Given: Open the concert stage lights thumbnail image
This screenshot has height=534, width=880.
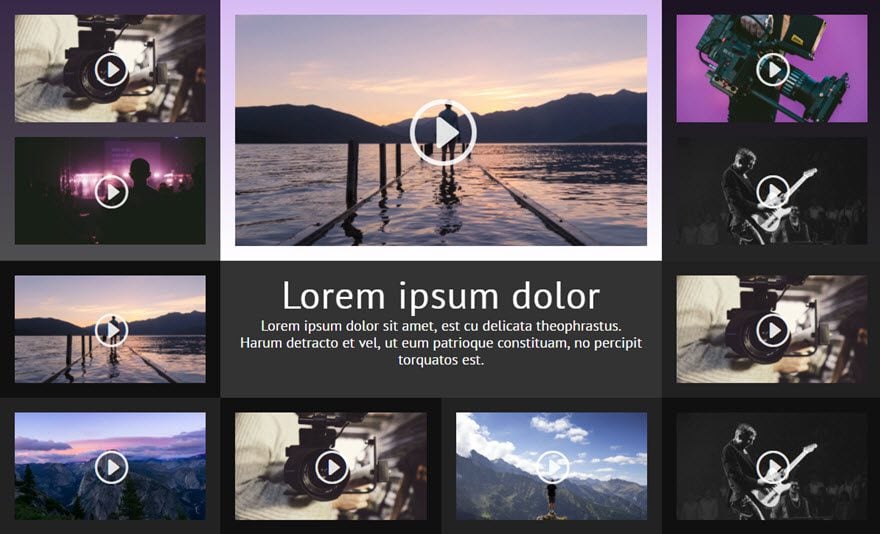Looking at the screenshot, I should click(x=110, y=190).
